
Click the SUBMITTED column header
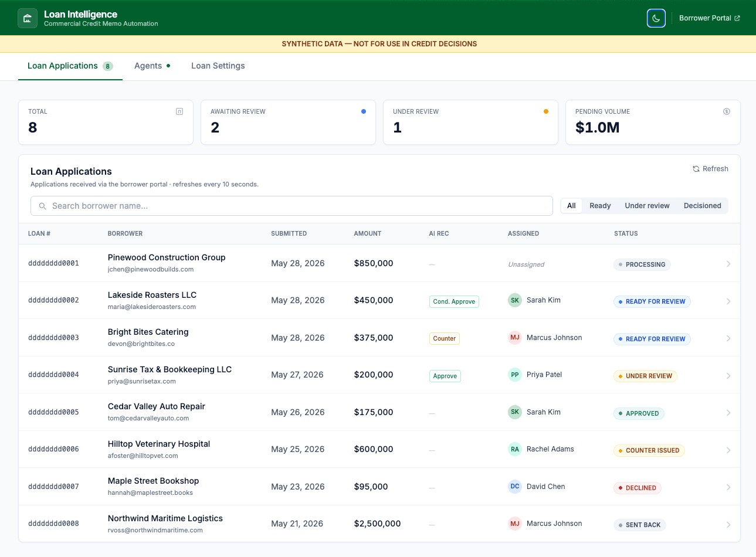pyautogui.click(x=289, y=233)
